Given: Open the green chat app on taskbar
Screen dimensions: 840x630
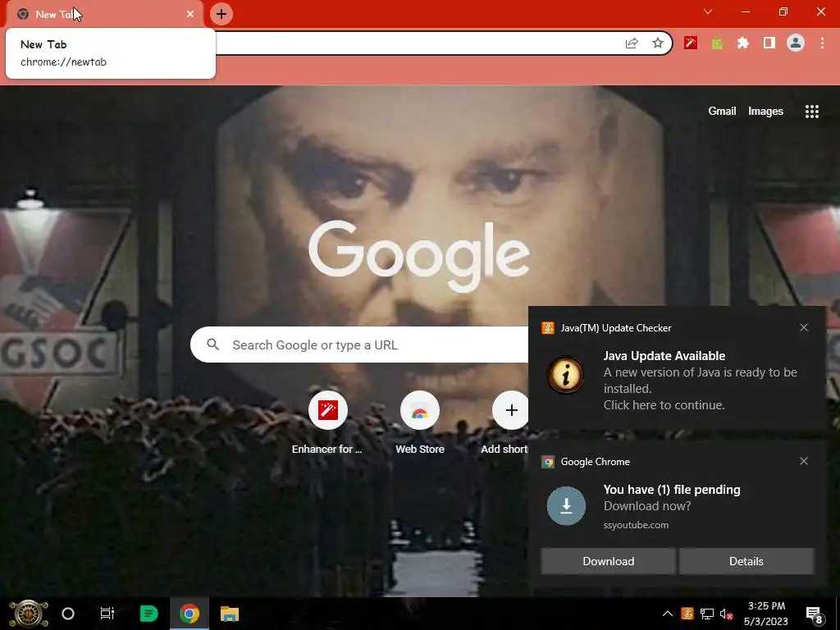Looking at the screenshot, I should pos(148,614).
